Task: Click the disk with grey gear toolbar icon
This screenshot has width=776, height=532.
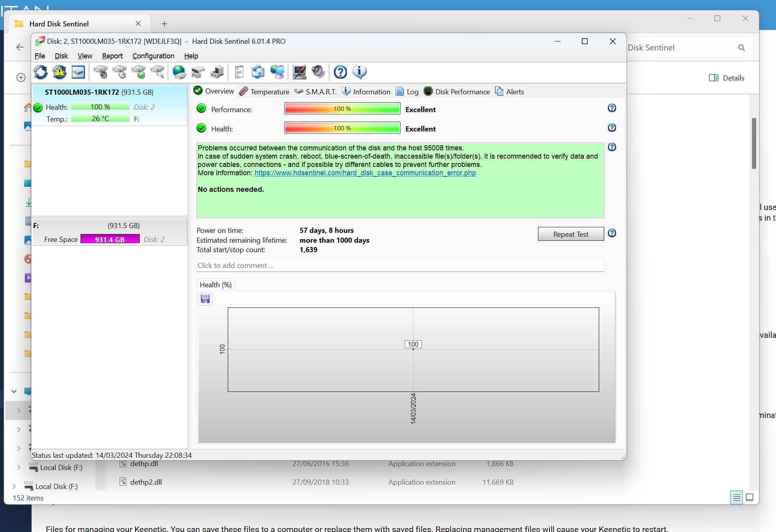Action: (101, 72)
